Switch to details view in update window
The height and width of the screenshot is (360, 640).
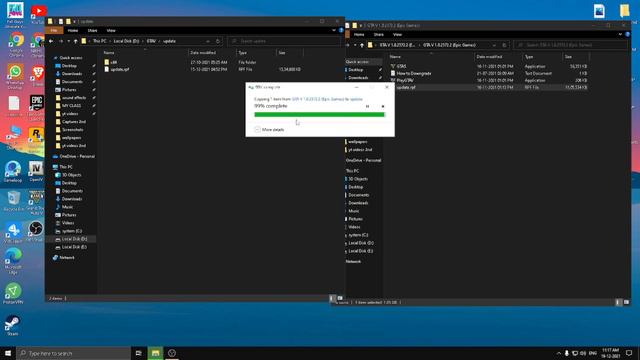click(332, 298)
